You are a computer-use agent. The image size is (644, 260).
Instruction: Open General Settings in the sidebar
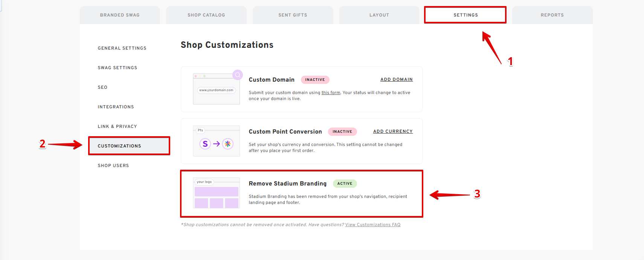122,48
